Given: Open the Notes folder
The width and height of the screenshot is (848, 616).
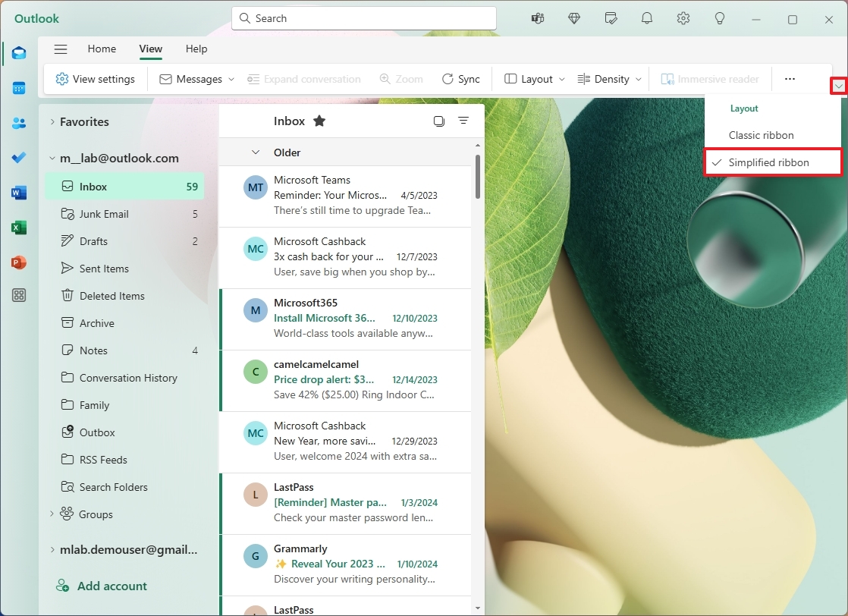Looking at the screenshot, I should [124, 350].
